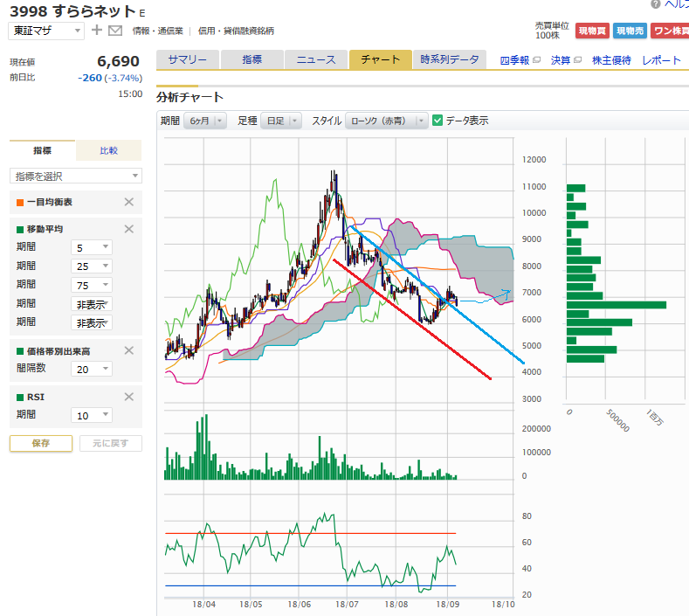689x616 pixels.
Task: Open the 東証マザ market dropdown
Action: click(x=47, y=31)
